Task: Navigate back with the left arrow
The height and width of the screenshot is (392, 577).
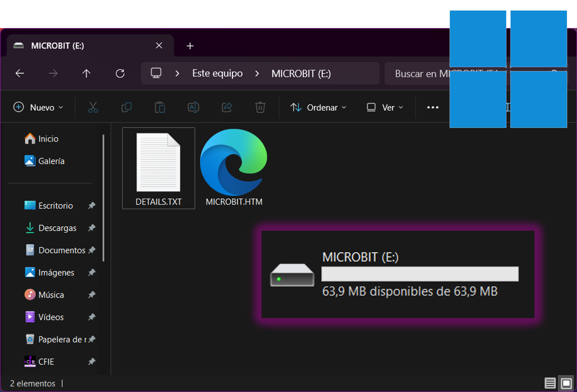Action: [20, 73]
